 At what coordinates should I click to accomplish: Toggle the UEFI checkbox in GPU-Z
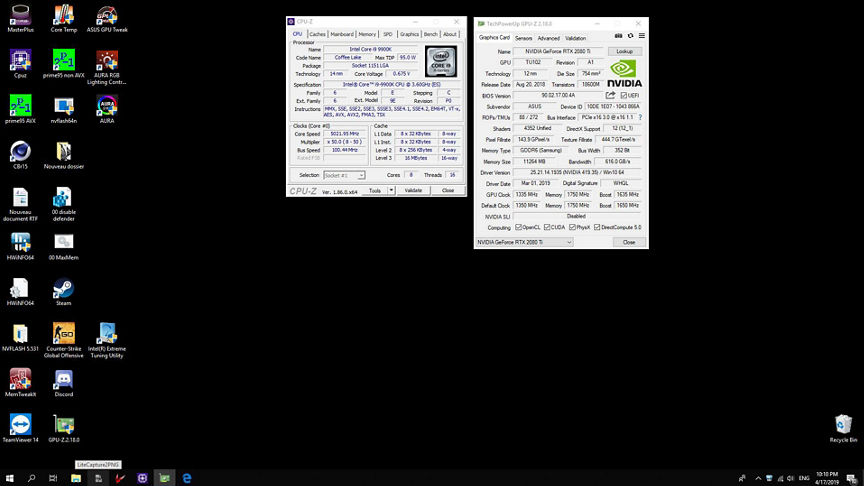click(623, 95)
